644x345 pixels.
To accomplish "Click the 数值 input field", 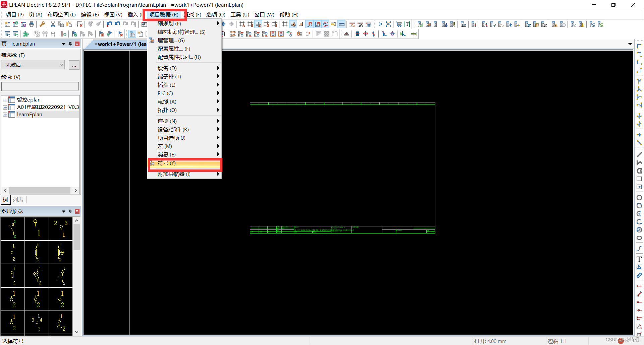I will (x=40, y=86).
